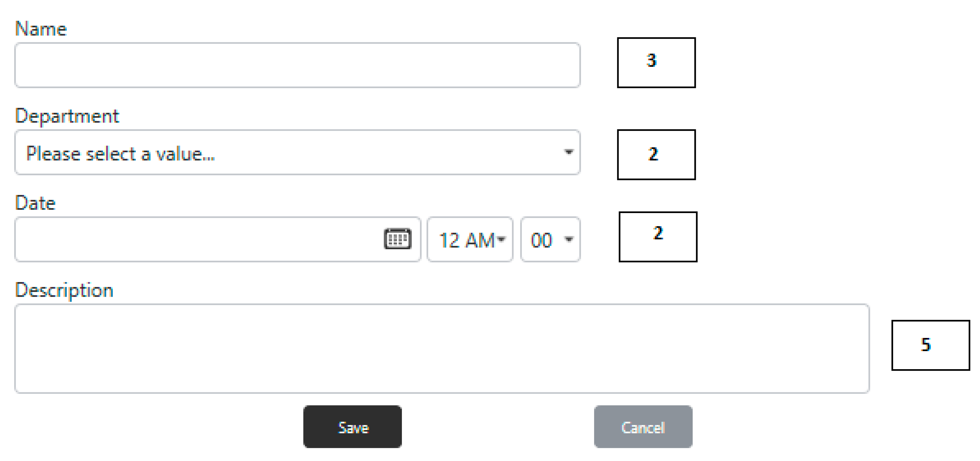Screen dimensions: 980x461
Task: Focus the Date input field
Action: click(198, 240)
